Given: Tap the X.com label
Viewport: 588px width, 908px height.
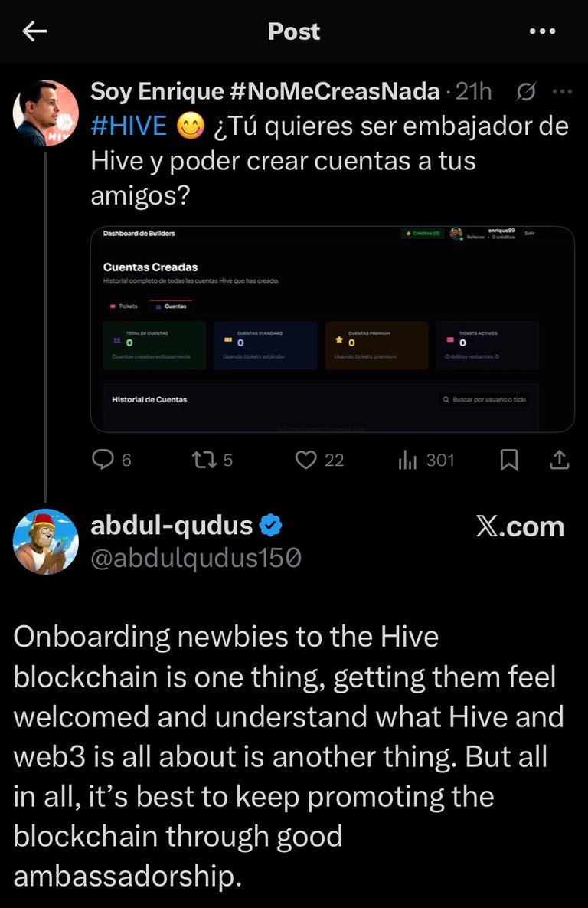Looking at the screenshot, I should 520,526.
